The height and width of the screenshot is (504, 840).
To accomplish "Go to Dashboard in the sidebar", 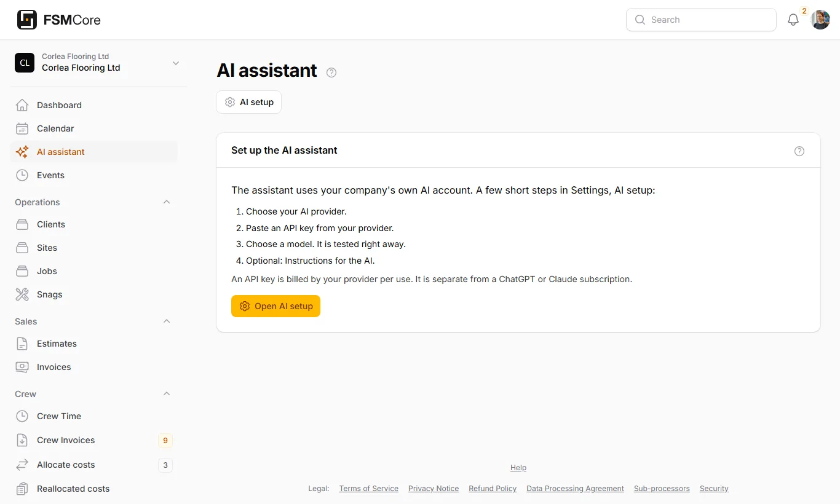I will [94, 105].
